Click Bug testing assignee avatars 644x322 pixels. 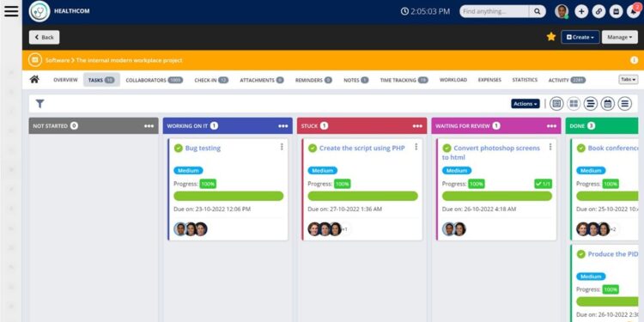191,229
